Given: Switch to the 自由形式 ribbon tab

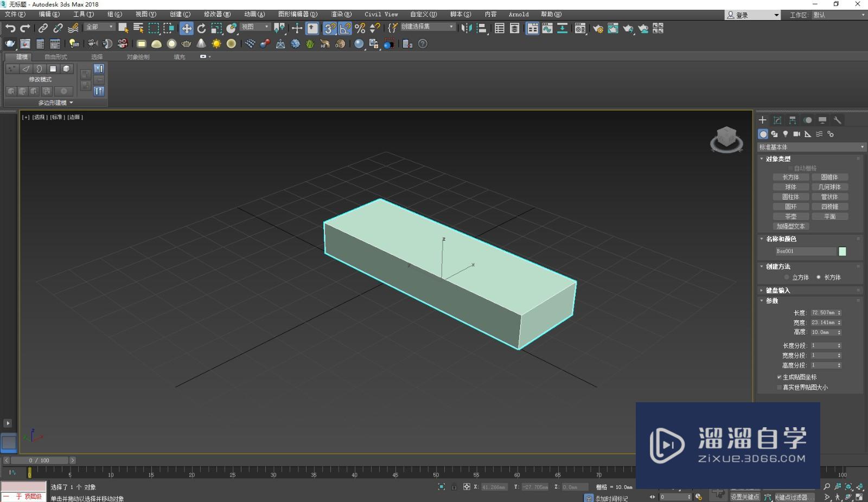Looking at the screenshot, I should (x=56, y=57).
